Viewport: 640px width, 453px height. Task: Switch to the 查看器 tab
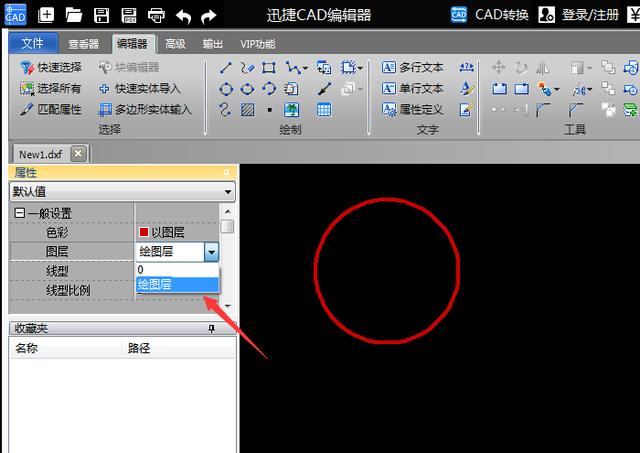point(84,44)
